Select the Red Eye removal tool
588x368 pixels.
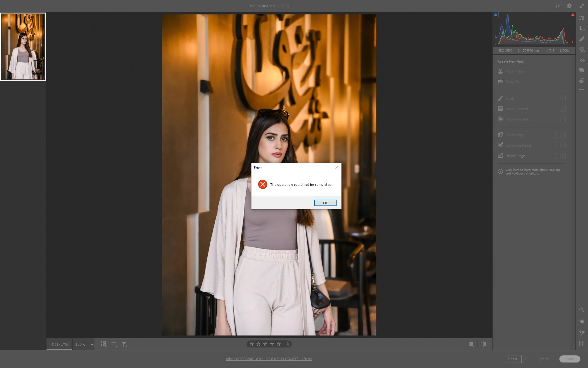pyautogui.click(x=582, y=60)
